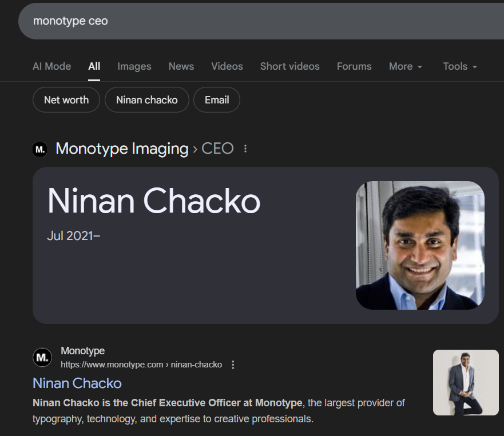Click the search box containing 'monotype ceo'
The height and width of the screenshot is (436, 504).
[261, 21]
